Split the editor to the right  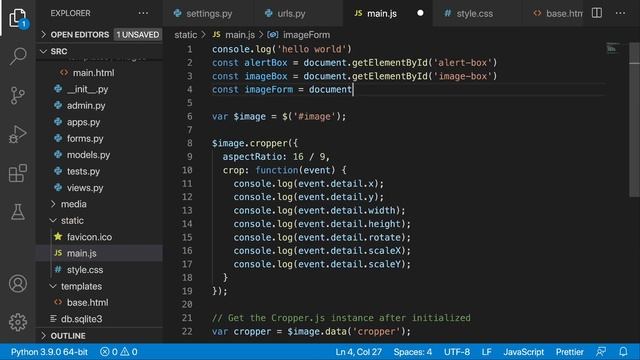pos(597,13)
